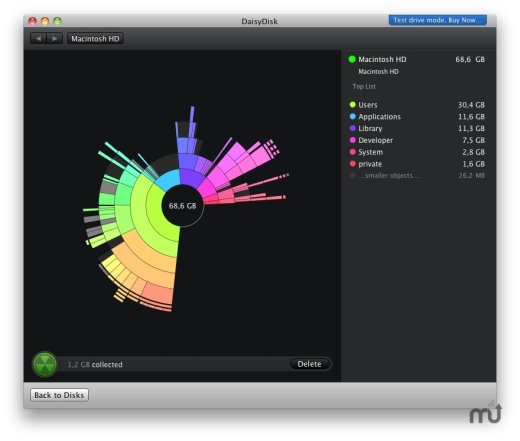Go back with the left arrow button

[38, 39]
